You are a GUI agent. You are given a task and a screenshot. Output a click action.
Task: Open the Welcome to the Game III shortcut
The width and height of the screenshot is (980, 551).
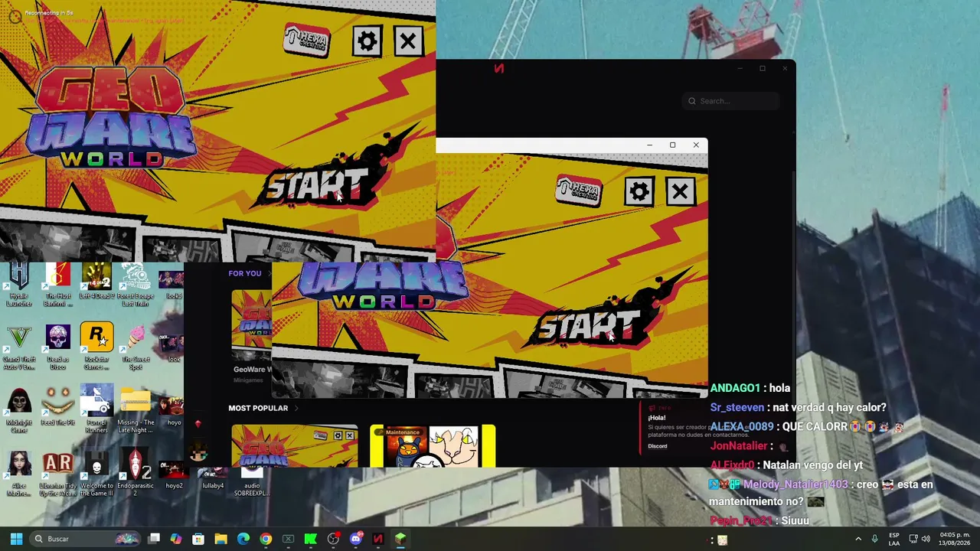[x=96, y=473]
